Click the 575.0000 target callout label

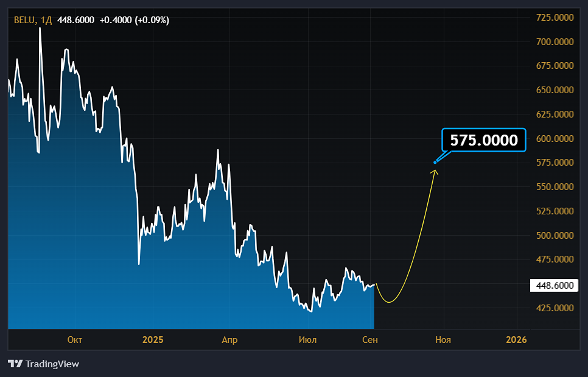tap(484, 140)
